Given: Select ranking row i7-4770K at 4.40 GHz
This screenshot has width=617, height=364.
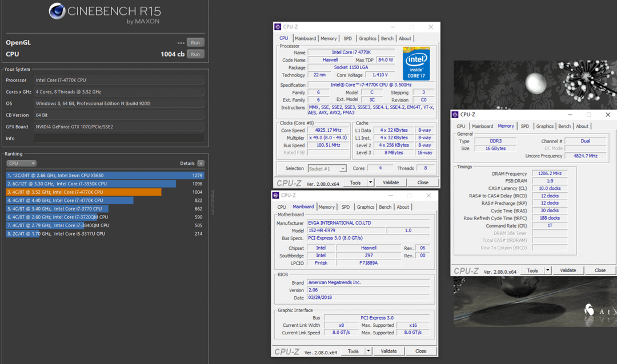Looking at the screenshot, I should [x=105, y=200].
